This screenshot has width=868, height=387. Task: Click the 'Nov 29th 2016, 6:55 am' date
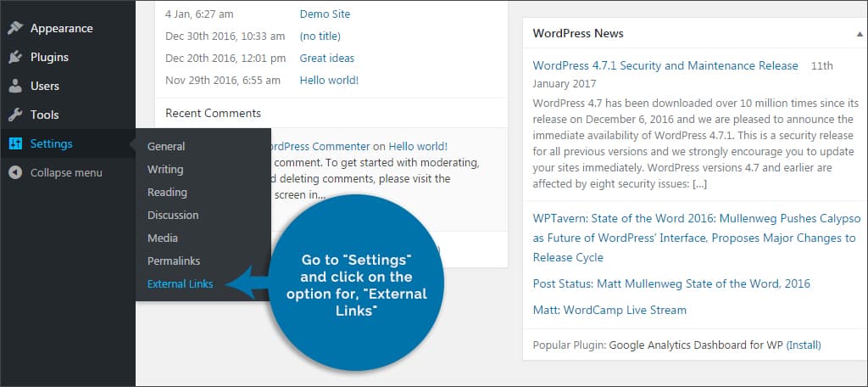pyautogui.click(x=223, y=80)
